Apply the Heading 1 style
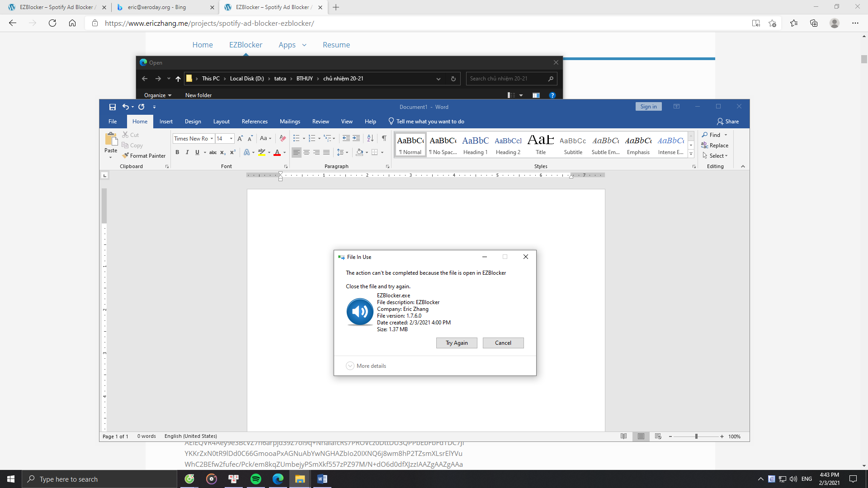The height and width of the screenshot is (488, 868). [x=475, y=145]
